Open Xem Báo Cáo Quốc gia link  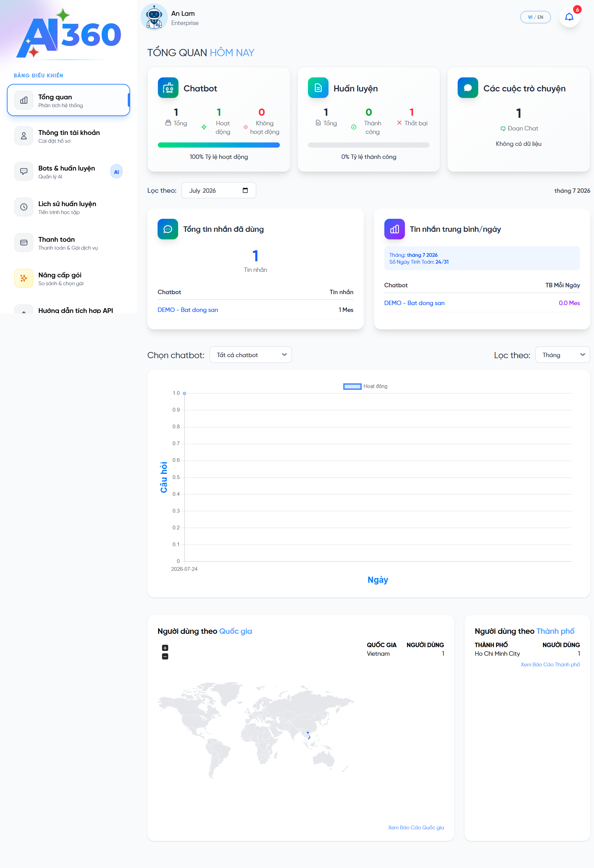coord(416,828)
